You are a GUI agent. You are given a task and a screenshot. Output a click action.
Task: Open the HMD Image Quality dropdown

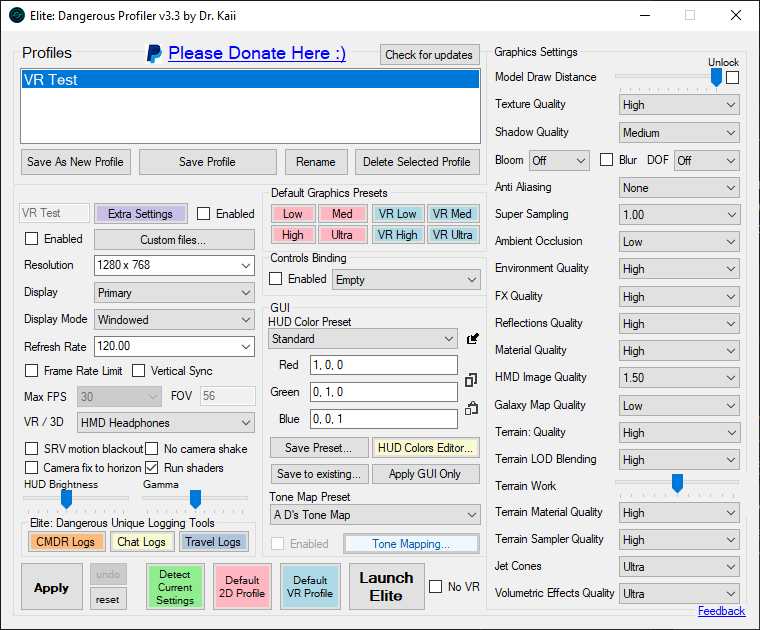pyautogui.click(x=679, y=378)
